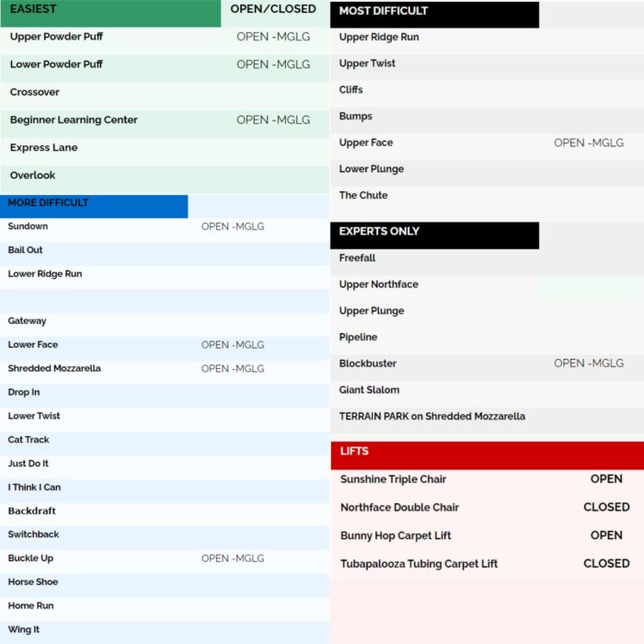Select TERRAIN PARK on Shredded Mozzarella entry
644x644 pixels.
(431, 417)
